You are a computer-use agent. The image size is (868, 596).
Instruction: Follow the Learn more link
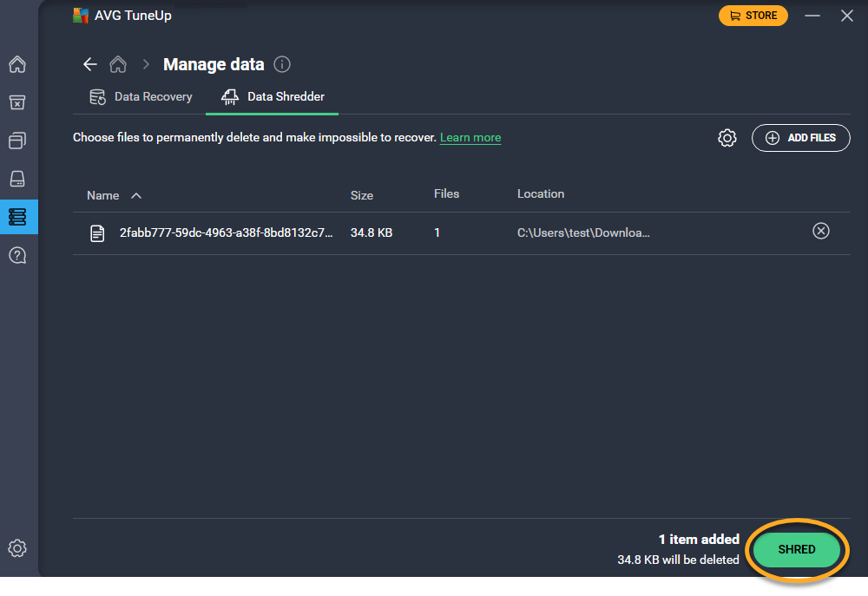click(x=470, y=138)
